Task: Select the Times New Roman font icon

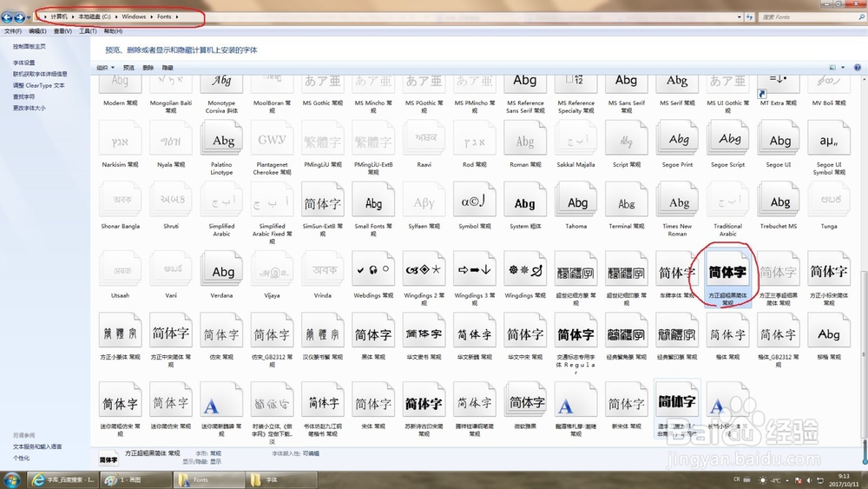Action: [x=677, y=200]
